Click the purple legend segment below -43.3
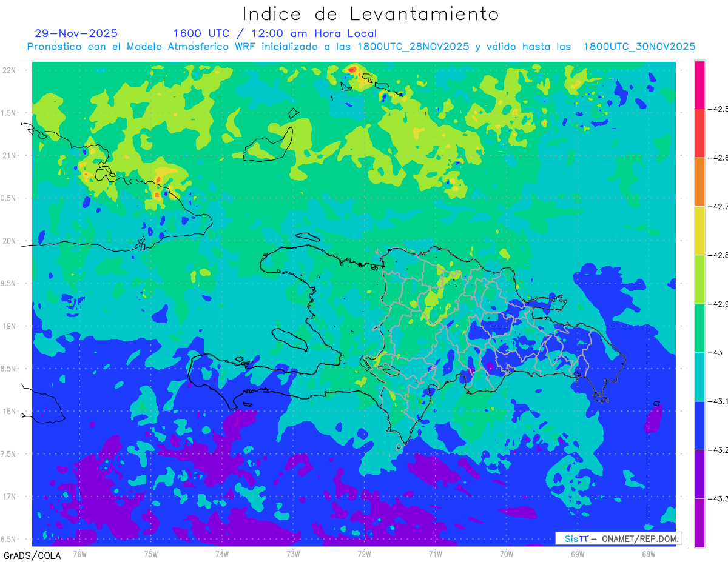 [699, 523]
